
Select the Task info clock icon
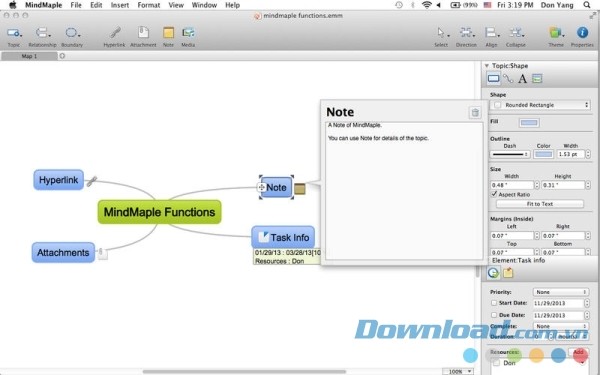(493, 273)
